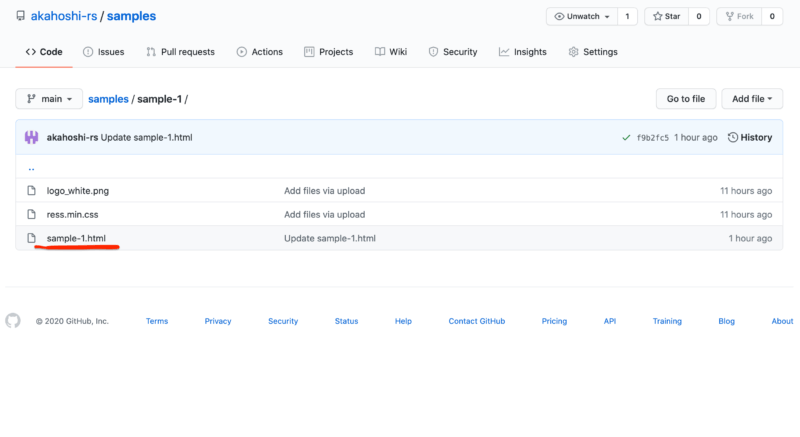Open the commit History

pos(749,137)
